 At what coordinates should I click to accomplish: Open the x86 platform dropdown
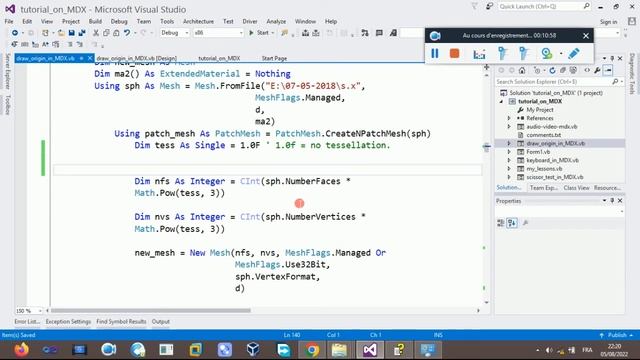[218, 33]
